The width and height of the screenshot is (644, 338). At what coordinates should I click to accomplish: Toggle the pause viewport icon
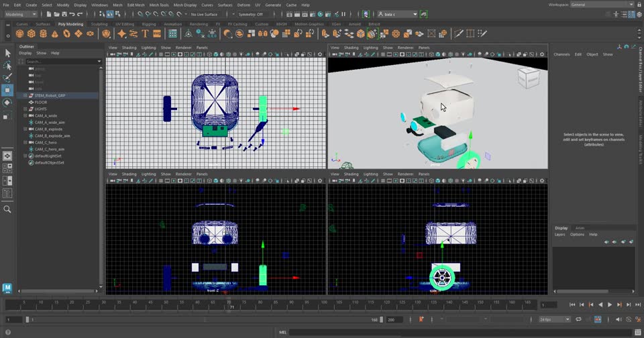coord(343,14)
